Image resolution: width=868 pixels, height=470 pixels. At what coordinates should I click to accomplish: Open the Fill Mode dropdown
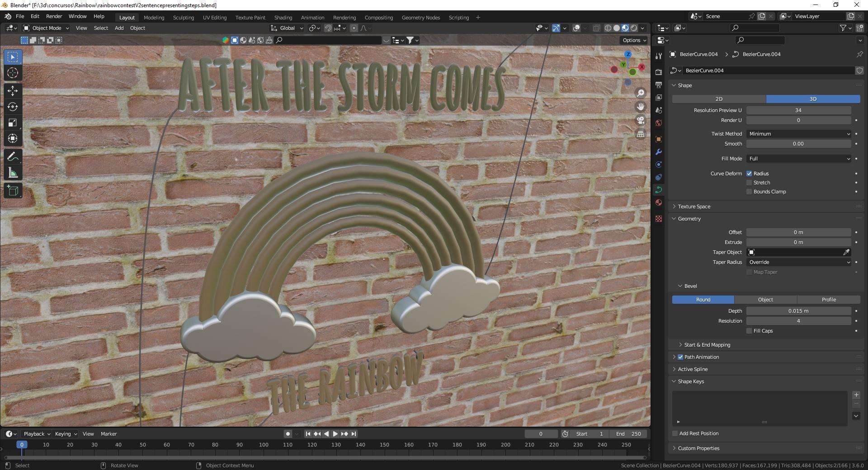799,159
